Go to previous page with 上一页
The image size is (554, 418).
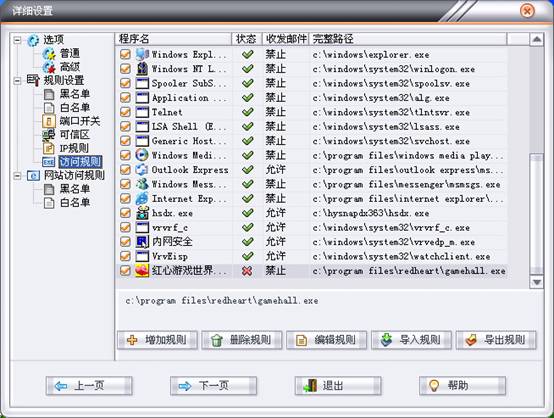coord(89,385)
